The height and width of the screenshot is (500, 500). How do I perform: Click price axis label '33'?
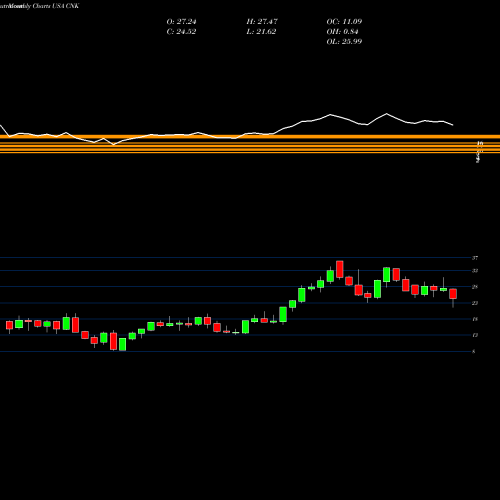(475, 271)
